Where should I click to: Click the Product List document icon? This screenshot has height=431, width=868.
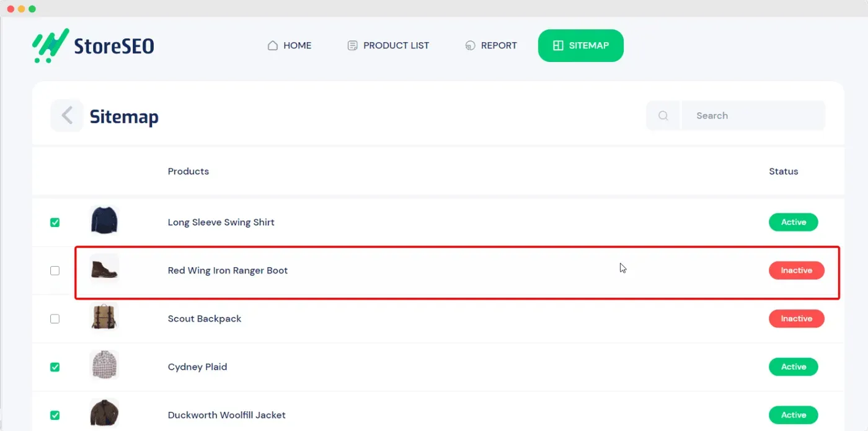coord(352,45)
